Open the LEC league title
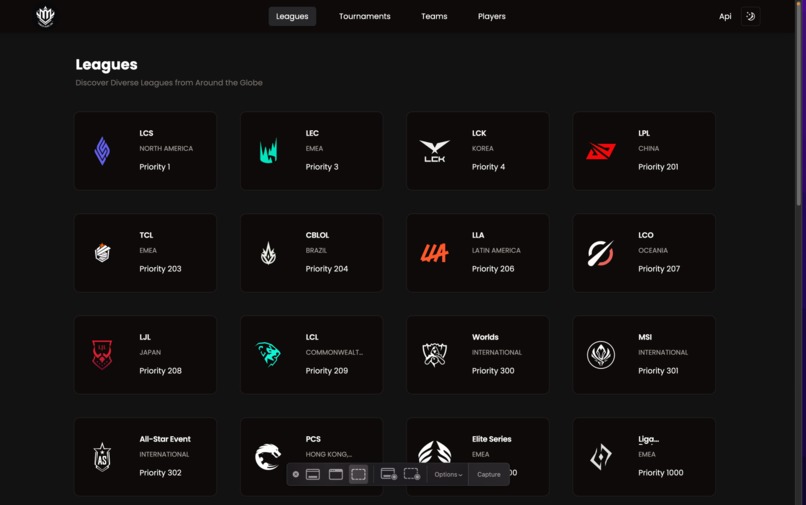 coord(312,133)
